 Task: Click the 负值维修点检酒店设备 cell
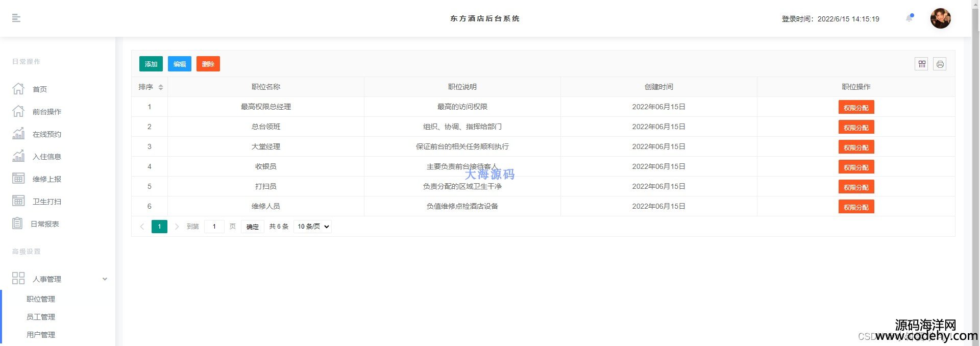point(462,206)
